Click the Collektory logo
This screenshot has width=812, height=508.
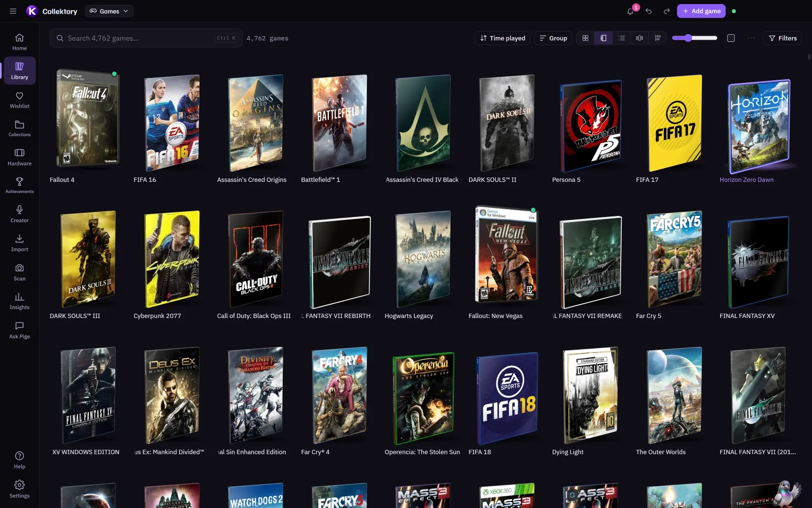point(52,11)
